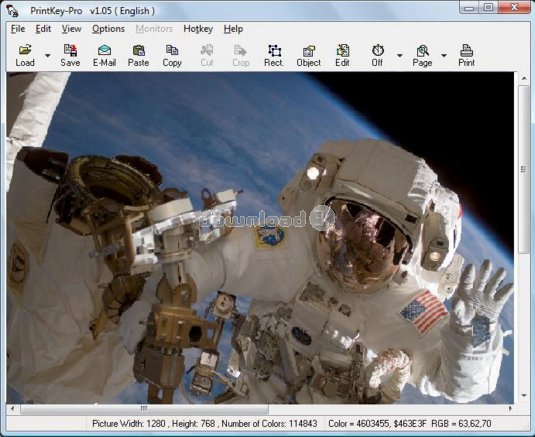Open the Help menu
This screenshot has width=535, height=437.
(233, 29)
